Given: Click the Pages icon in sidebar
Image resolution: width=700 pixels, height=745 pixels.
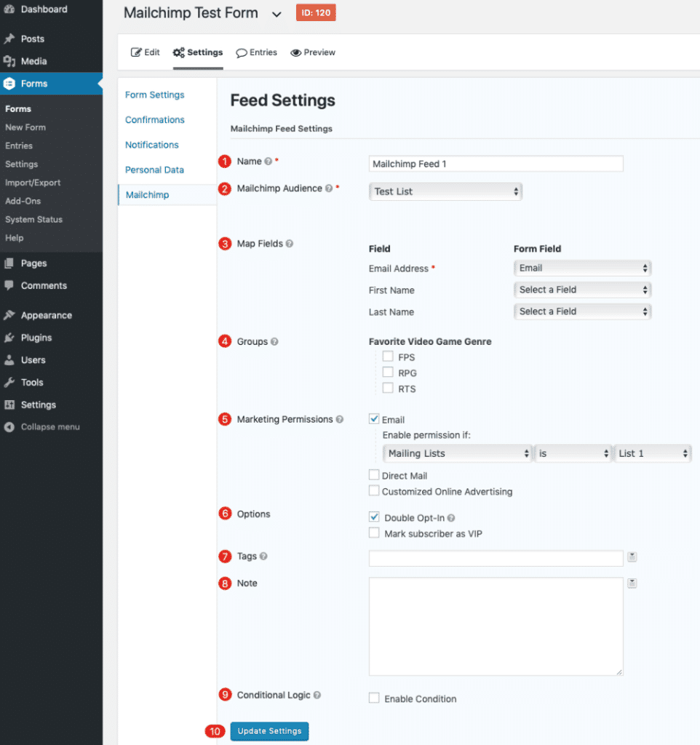Looking at the screenshot, I should pos(9,263).
